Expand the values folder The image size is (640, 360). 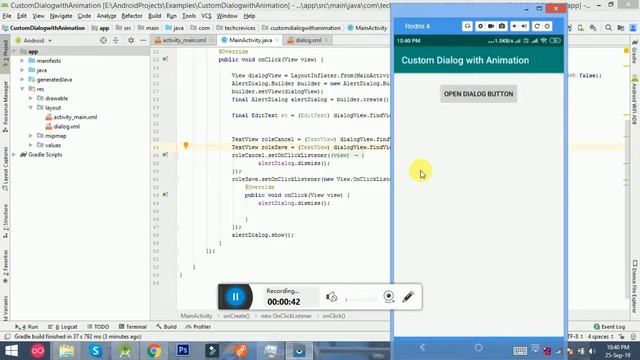(31, 145)
